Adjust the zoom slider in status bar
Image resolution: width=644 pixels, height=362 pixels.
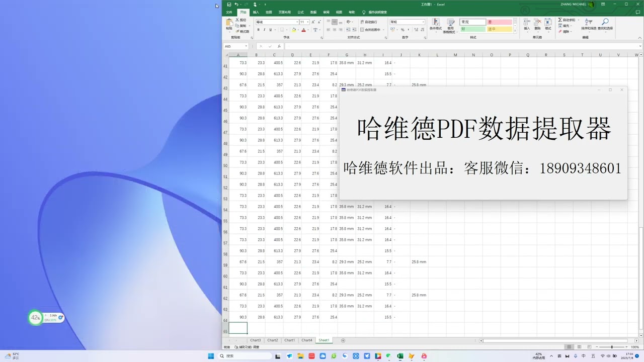coord(612,347)
